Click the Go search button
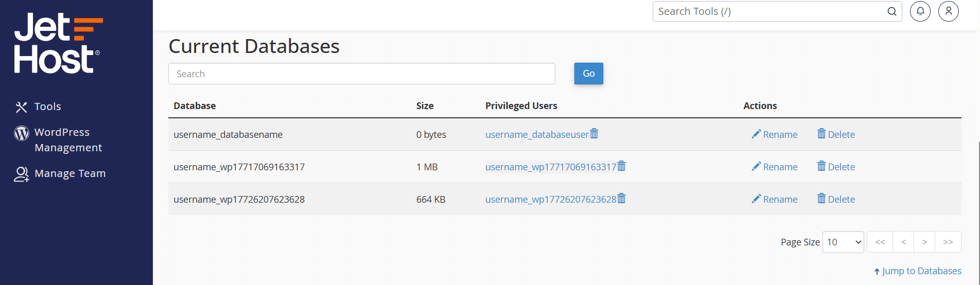 589,74
